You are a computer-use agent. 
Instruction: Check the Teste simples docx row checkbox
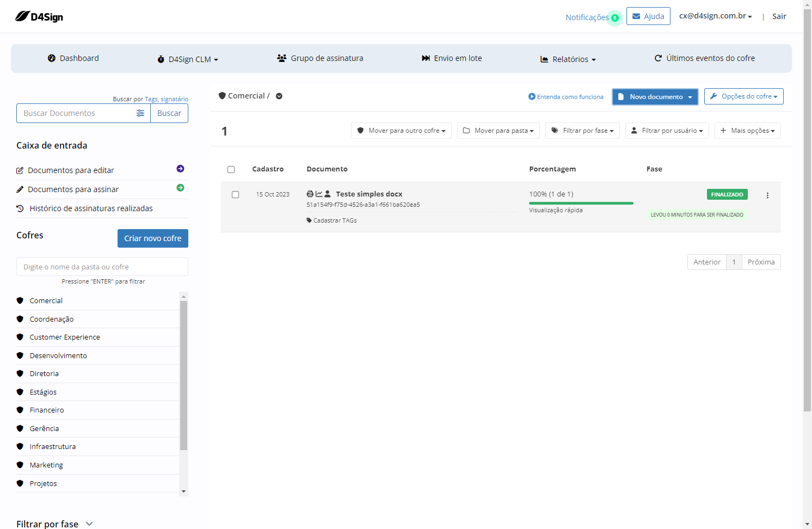tap(235, 194)
